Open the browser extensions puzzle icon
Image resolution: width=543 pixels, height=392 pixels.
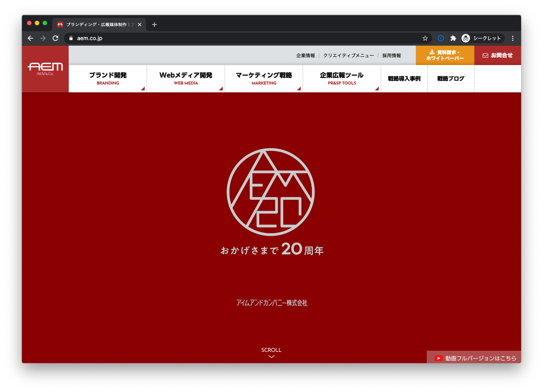tap(453, 38)
